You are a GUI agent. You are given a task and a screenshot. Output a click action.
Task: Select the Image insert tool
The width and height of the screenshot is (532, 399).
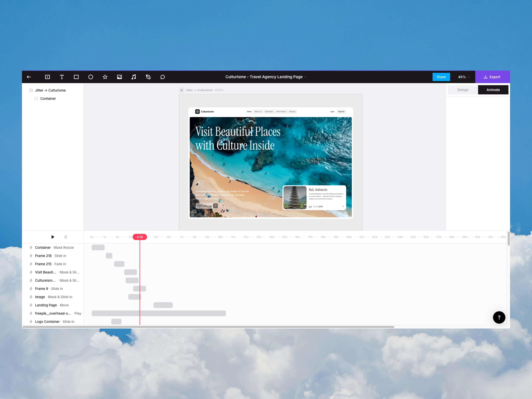click(x=120, y=77)
